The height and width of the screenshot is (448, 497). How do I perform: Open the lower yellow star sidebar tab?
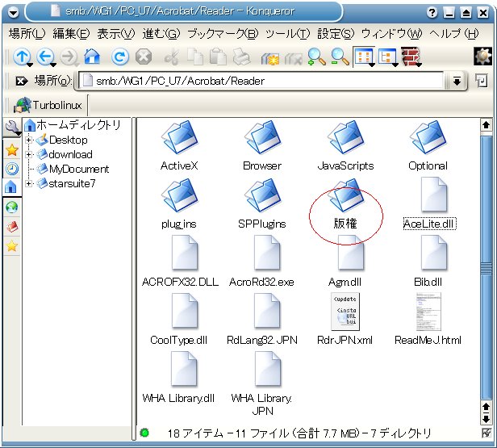tap(12, 246)
